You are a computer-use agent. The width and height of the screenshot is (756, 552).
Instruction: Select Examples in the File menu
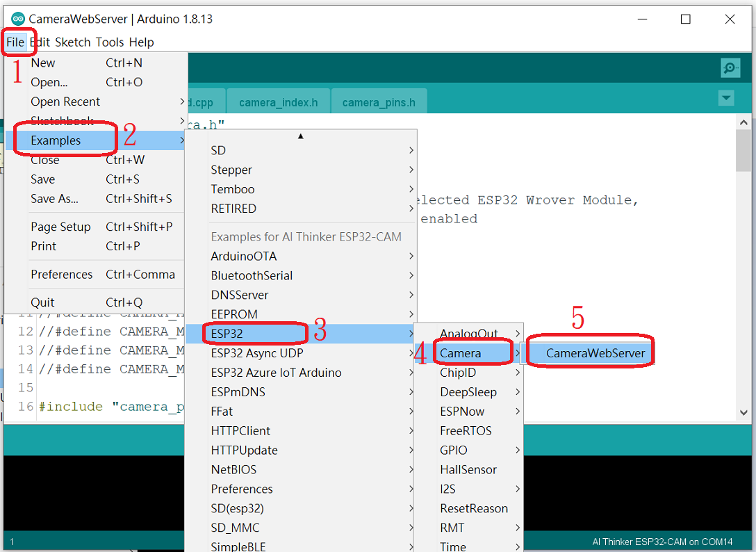[95, 140]
